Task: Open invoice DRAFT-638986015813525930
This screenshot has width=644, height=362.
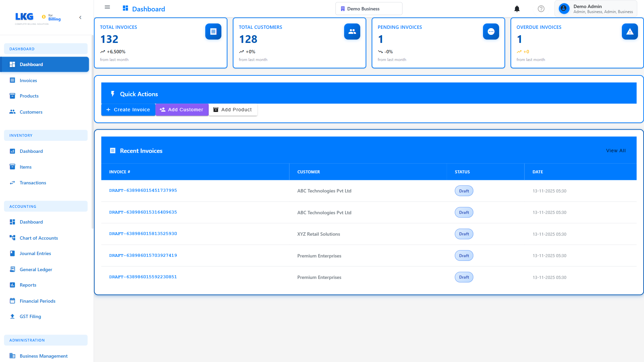Action: coord(143,234)
